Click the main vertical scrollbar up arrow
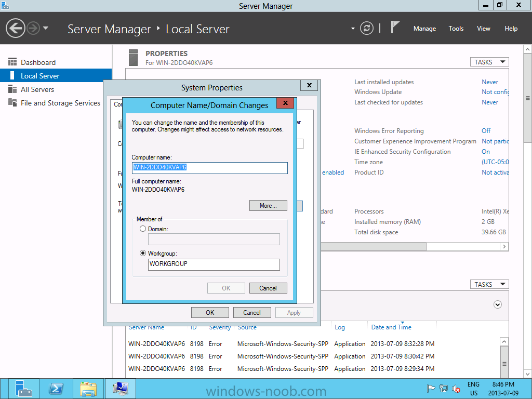Image resolution: width=532 pixels, height=399 pixels. (x=528, y=49)
